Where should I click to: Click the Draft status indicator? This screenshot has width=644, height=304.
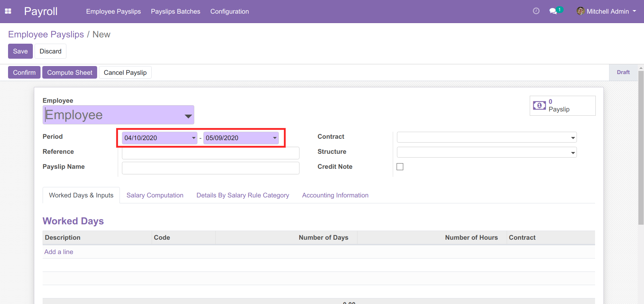coord(623,72)
